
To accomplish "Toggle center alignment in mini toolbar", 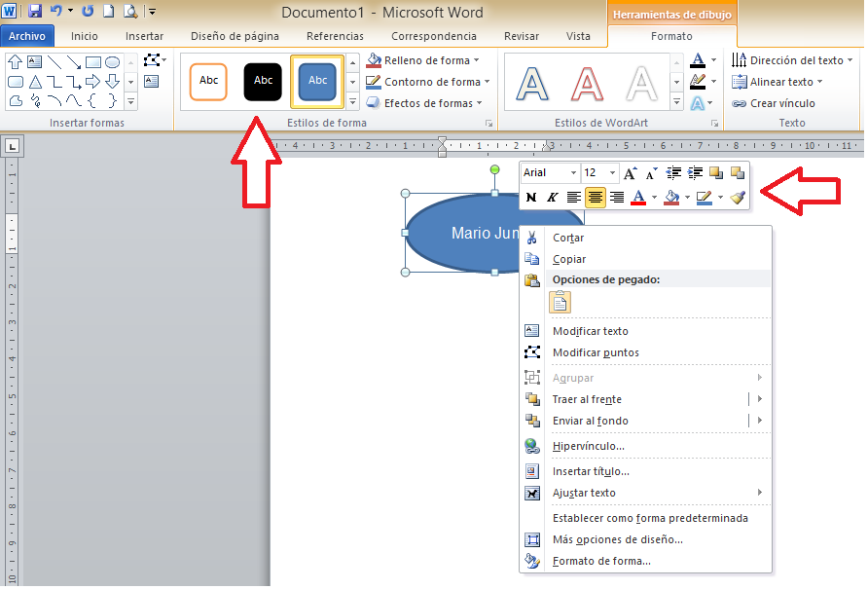I will pyautogui.click(x=595, y=198).
